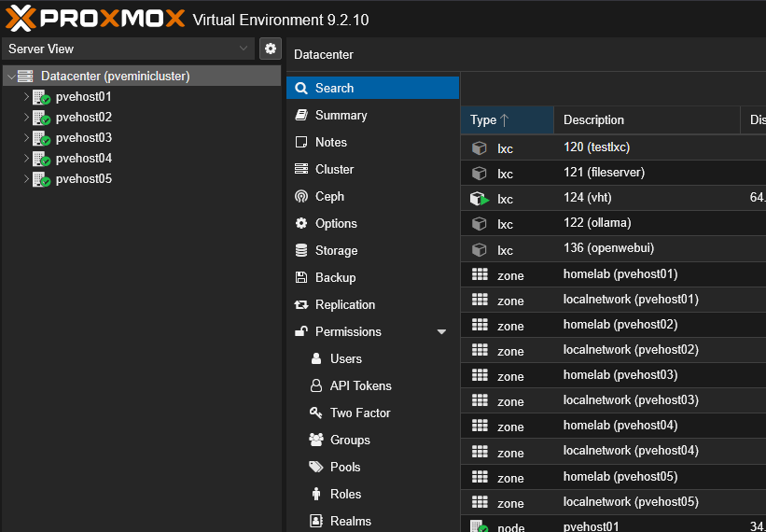Click the Summary book icon
766x532 pixels.
301,116
